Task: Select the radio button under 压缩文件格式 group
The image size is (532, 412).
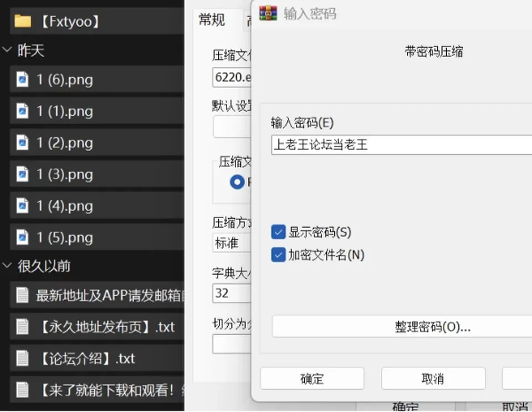Action: pyautogui.click(x=237, y=182)
